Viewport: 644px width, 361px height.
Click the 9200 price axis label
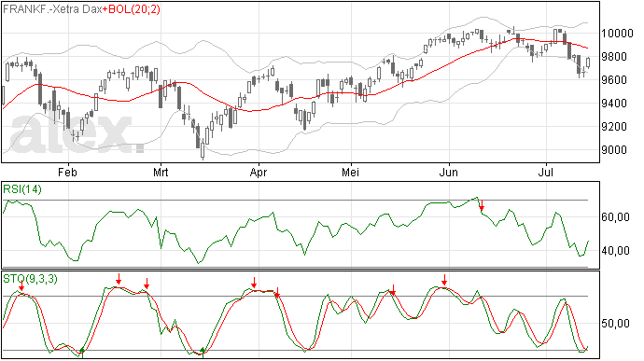pos(614,127)
